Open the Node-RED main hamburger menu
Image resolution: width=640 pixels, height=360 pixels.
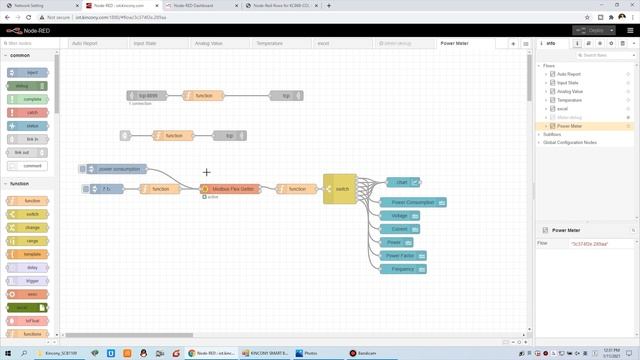tap(630, 31)
